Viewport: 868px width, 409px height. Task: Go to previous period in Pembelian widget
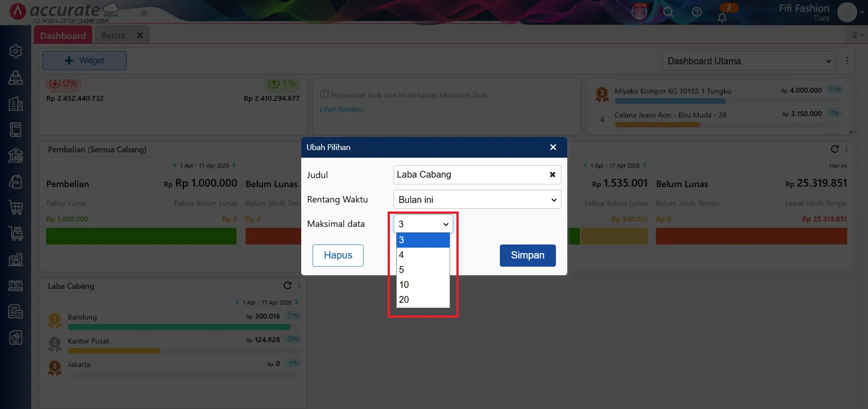175,165
